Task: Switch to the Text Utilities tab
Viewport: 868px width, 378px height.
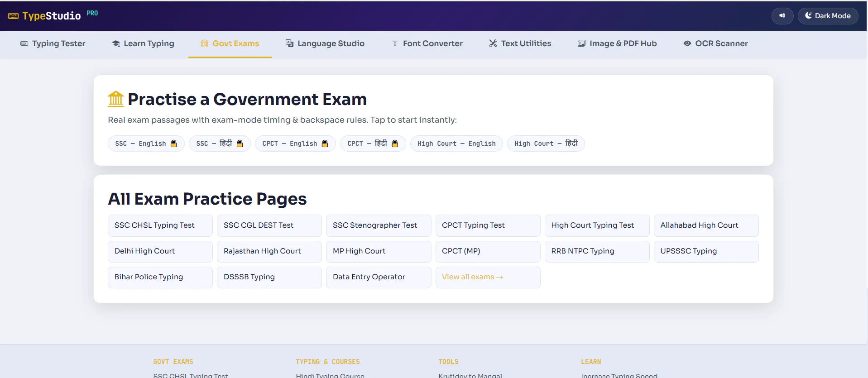Action: pos(520,43)
